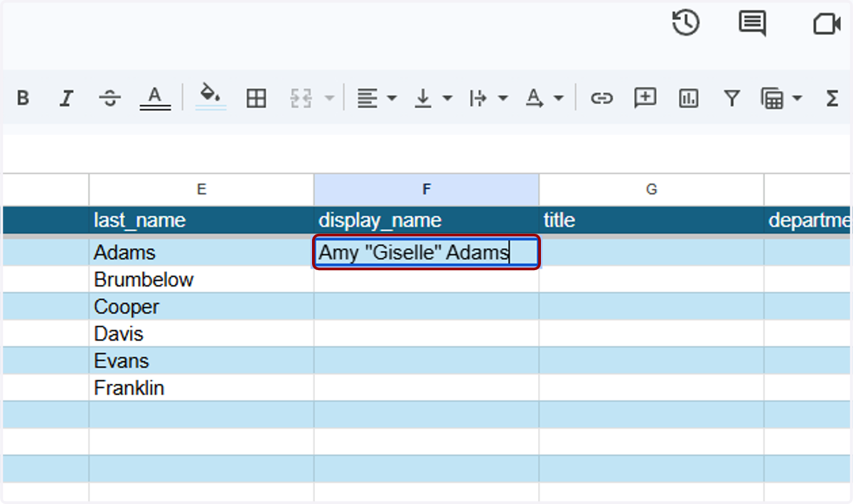
Task: Create a filter with funnel icon
Action: 731,98
